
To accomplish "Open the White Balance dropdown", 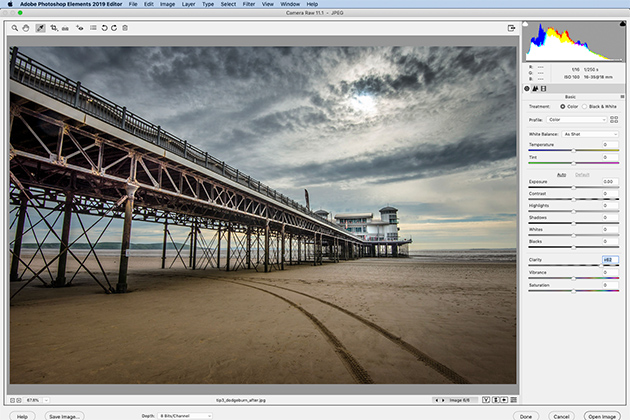I will pyautogui.click(x=590, y=134).
